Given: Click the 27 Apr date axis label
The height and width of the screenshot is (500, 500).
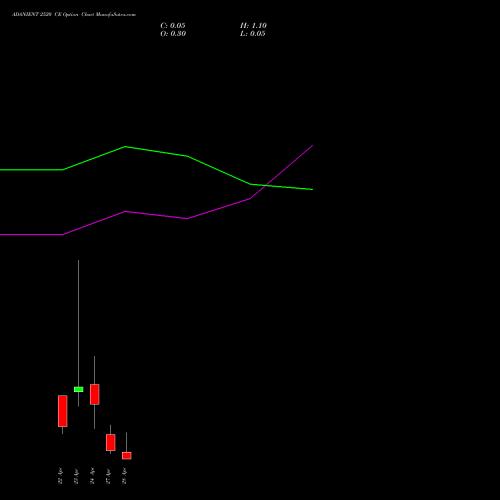Looking at the screenshot, I should click(x=108, y=476).
